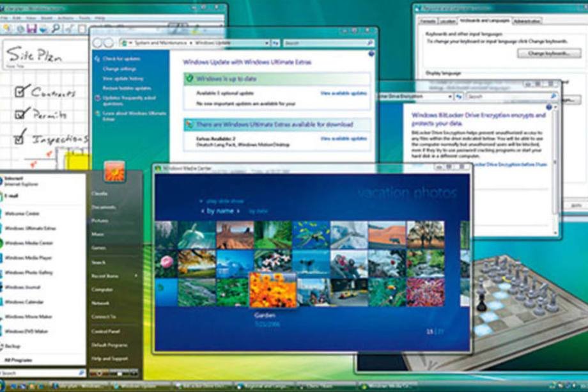
Task: Click the green shield up-to-date icon
Action: coord(190,79)
